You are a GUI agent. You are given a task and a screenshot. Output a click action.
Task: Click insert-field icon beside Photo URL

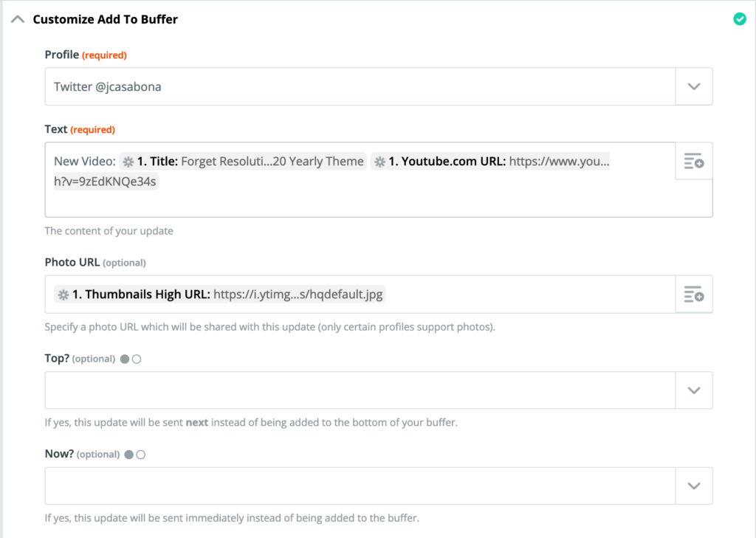pos(693,294)
